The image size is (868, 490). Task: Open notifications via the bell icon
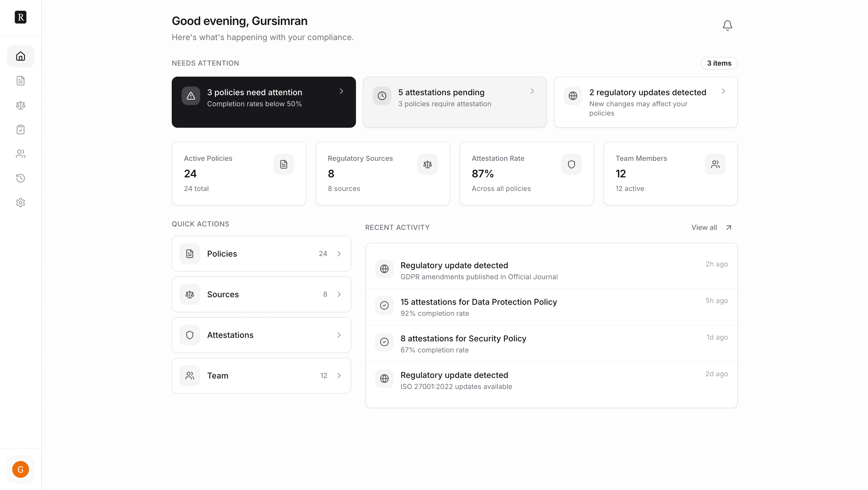click(x=727, y=25)
